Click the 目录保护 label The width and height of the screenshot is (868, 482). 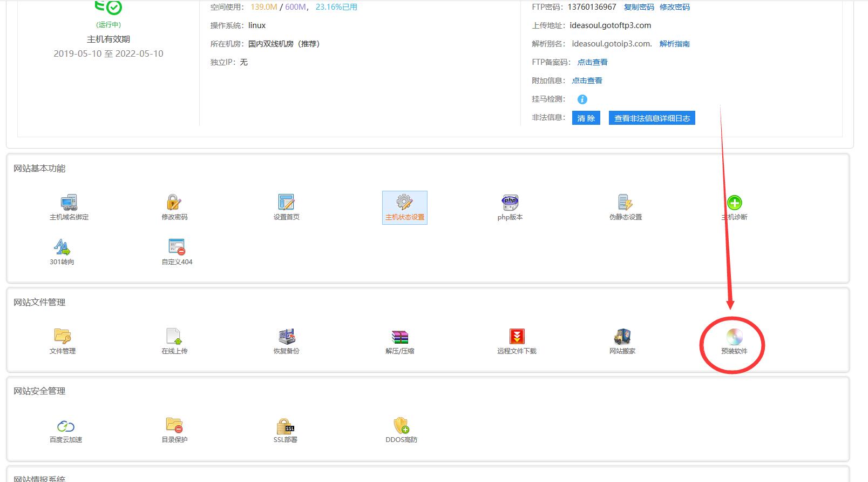pyautogui.click(x=174, y=440)
